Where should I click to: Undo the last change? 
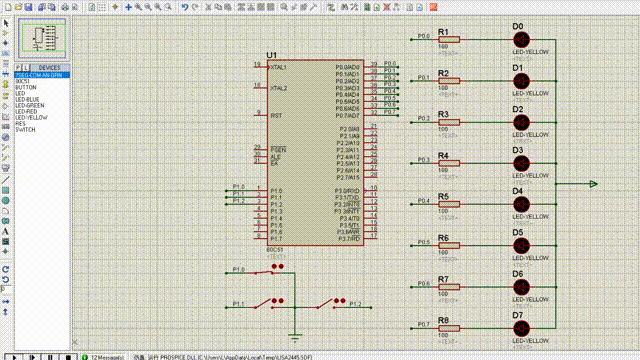coord(184,7)
